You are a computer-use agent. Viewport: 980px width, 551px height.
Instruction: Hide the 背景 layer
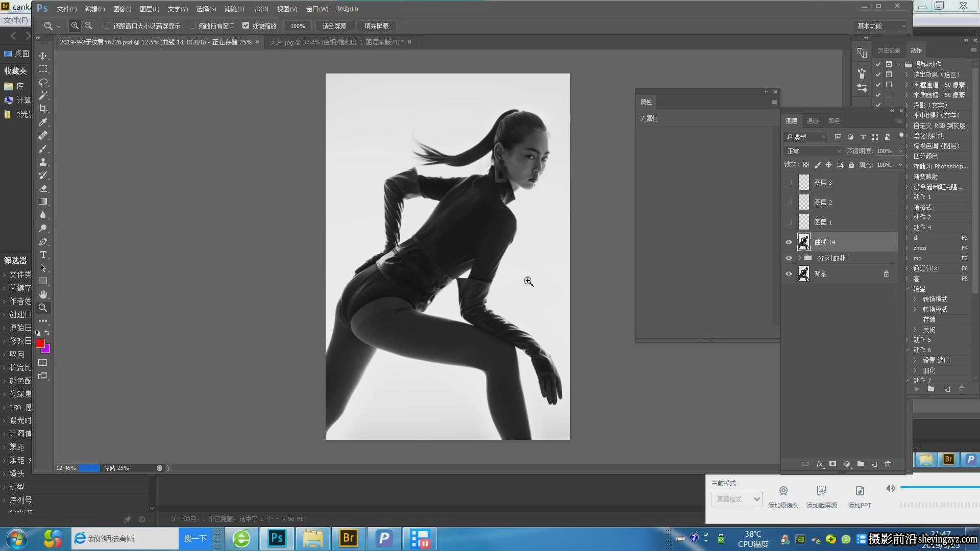point(789,274)
